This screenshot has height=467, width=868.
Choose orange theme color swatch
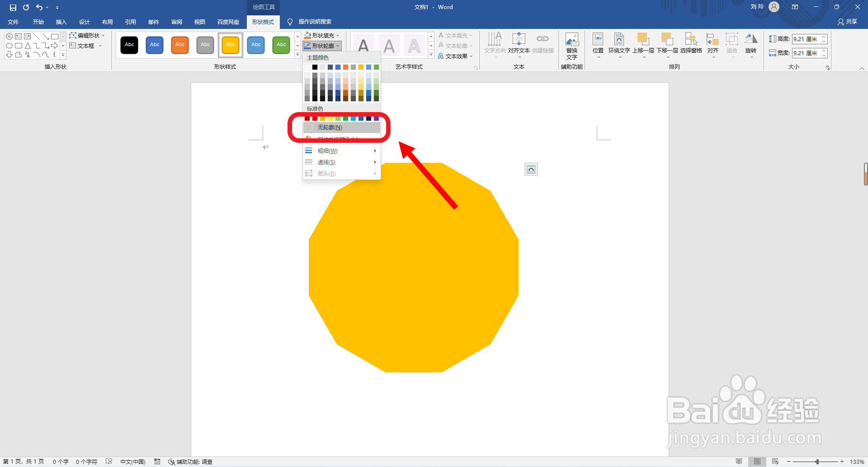tap(345, 67)
